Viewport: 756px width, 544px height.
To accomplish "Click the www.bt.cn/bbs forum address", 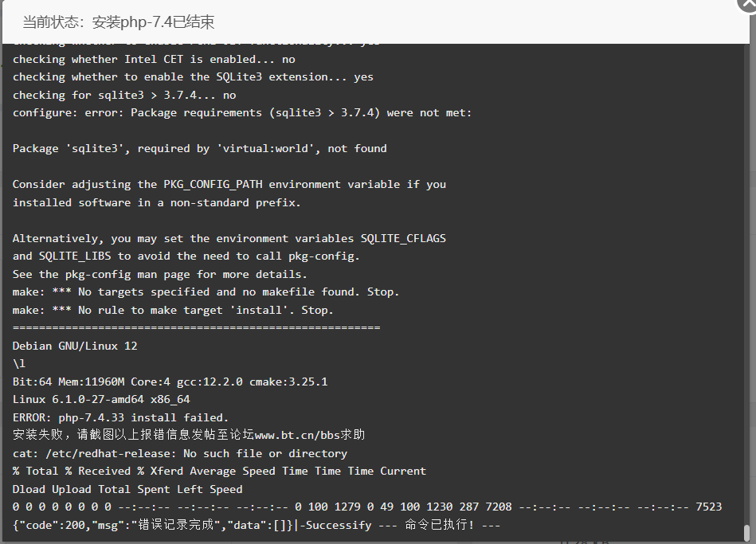I will [297, 435].
